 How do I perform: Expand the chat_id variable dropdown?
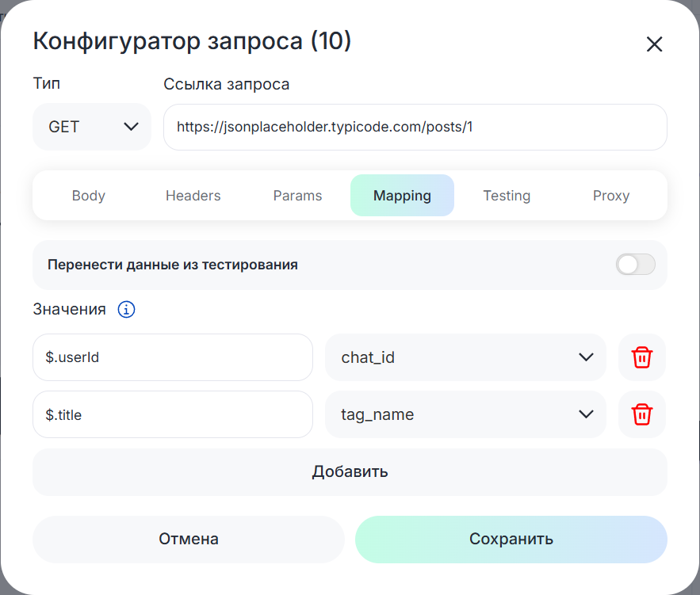465,357
